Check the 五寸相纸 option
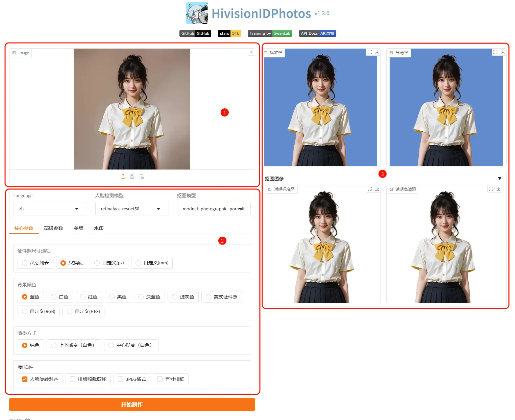Viewport: 515px width, 420px height. [160, 379]
